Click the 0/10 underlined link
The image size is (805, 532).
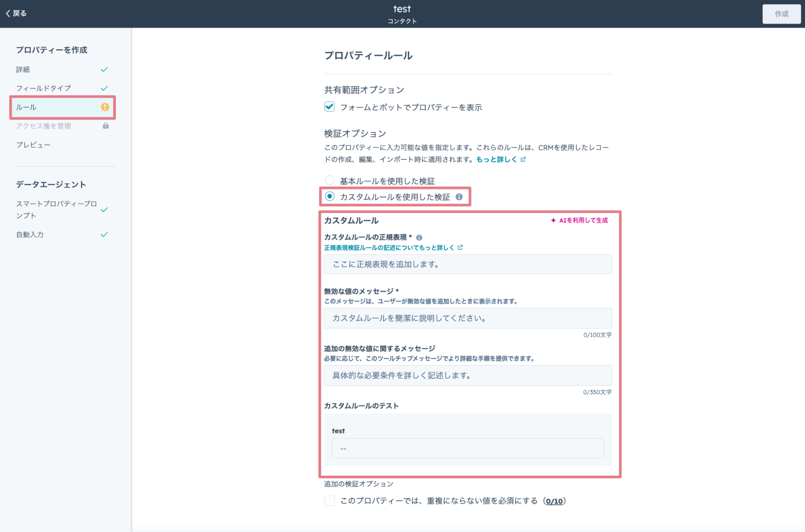[554, 501]
